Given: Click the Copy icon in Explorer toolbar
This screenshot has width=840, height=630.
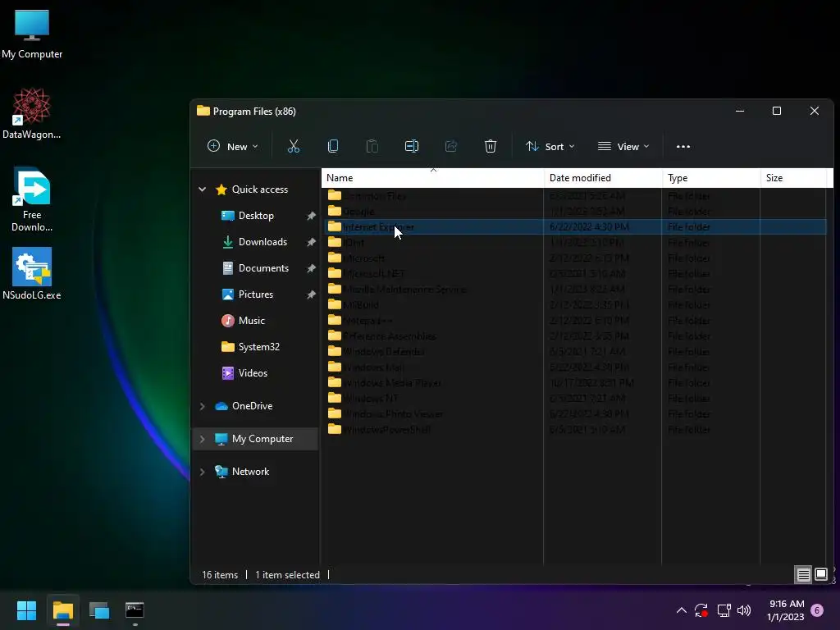Looking at the screenshot, I should point(333,146).
